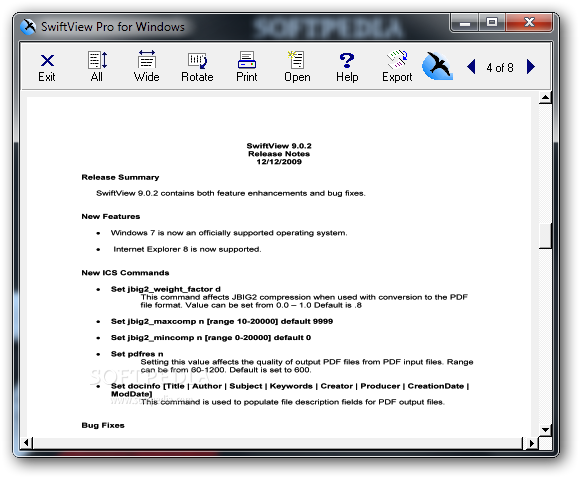Viewport: 580px width, 478px height.
Task: Open a file with Open icon
Action: 297,67
